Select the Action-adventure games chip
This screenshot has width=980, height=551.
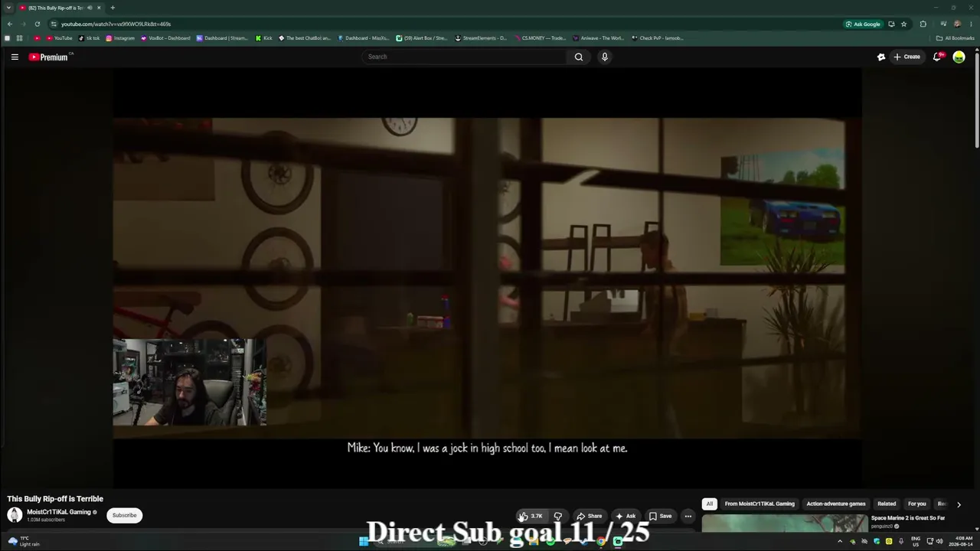point(836,504)
